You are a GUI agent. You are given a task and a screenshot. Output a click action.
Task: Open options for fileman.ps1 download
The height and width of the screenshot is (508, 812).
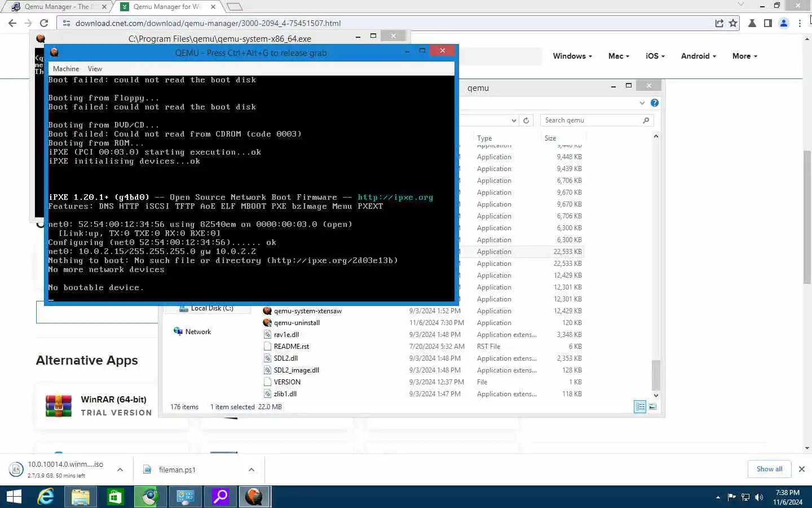[251, 470]
